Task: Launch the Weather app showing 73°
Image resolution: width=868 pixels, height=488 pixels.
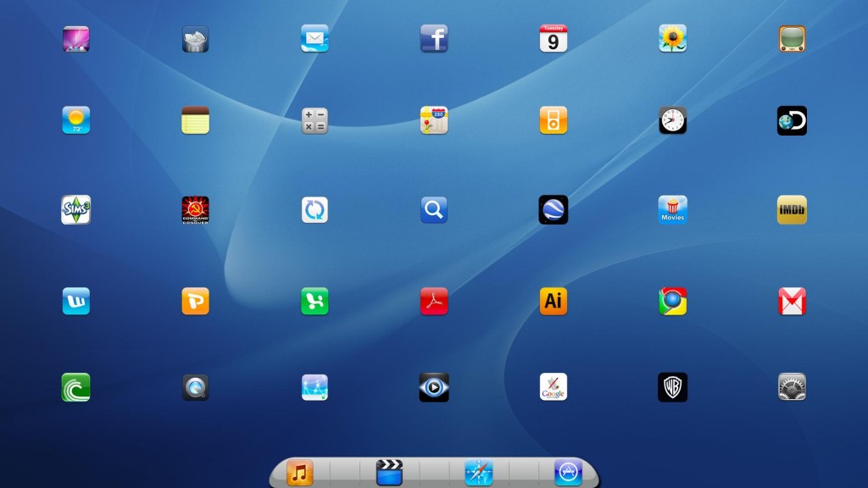Action: click(75, 120)
